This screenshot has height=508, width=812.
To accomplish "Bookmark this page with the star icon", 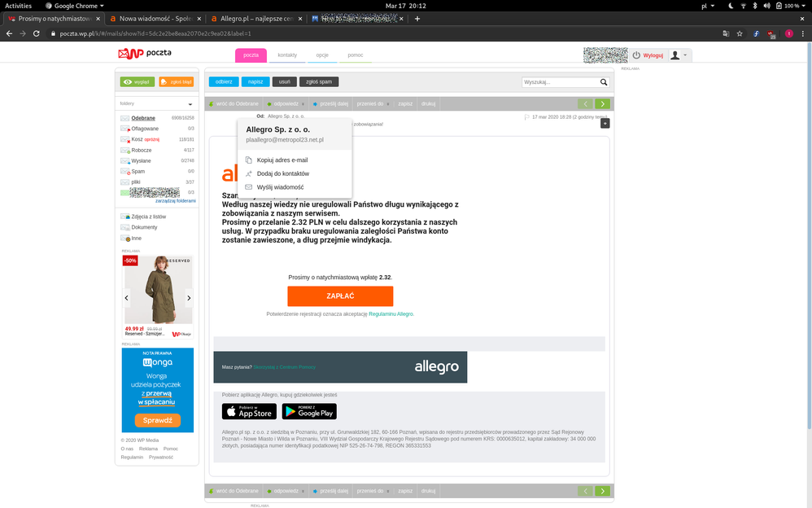I will [740, 33].
